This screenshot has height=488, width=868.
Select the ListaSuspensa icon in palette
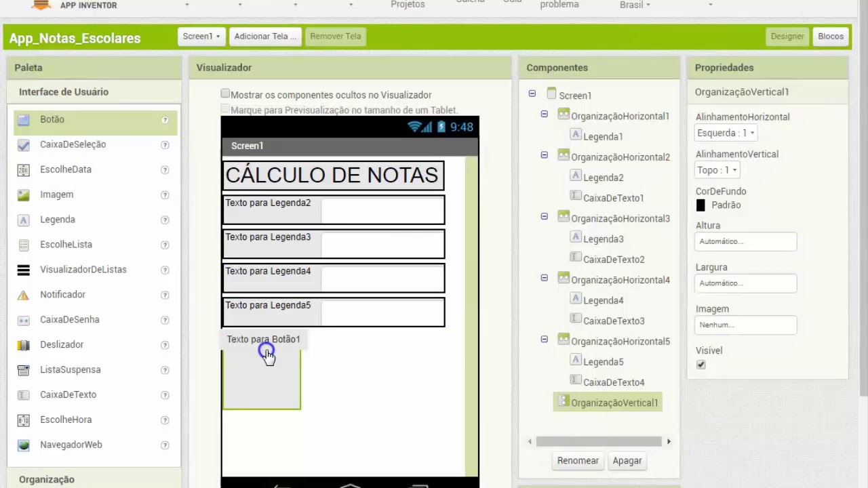pyautogui.click(x=24, y=371)
